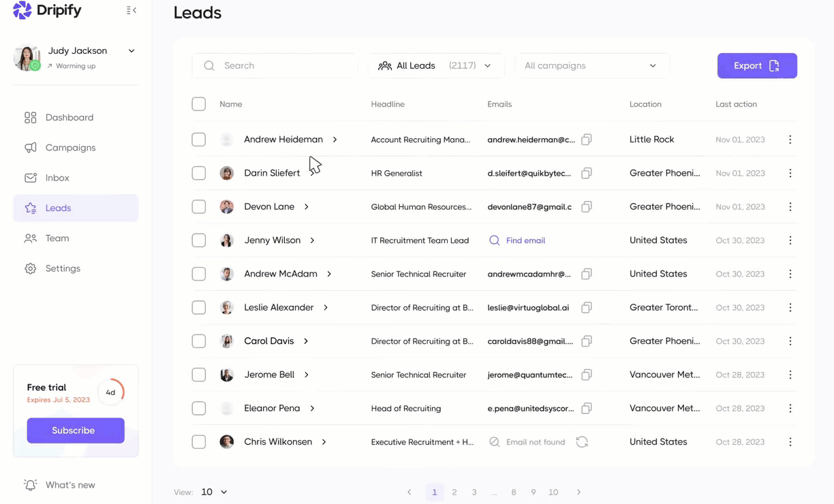Expand Leslie Alexander's lead details chevron
834x504 pixels.
coord(326,307)
